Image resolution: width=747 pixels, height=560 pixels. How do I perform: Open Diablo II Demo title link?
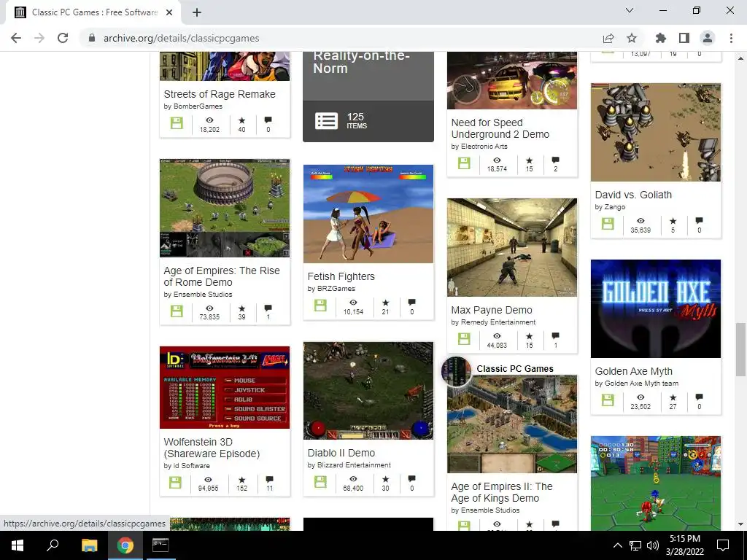coord(341,453)
